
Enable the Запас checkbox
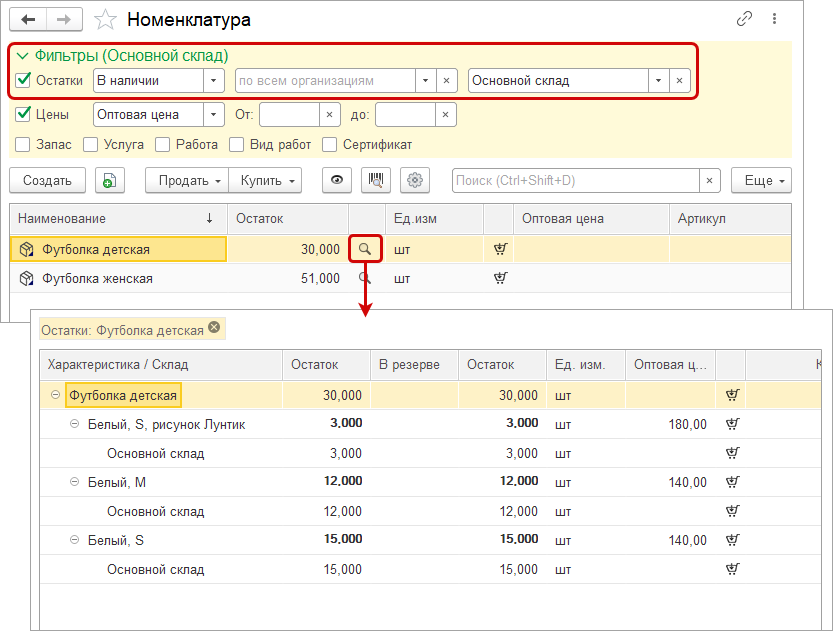(23, 144)
